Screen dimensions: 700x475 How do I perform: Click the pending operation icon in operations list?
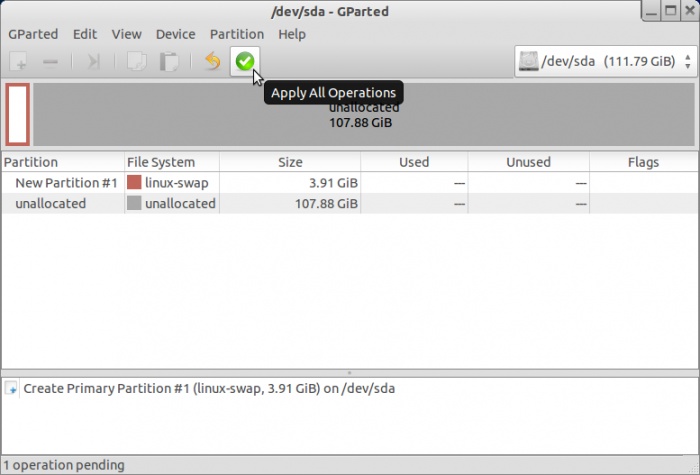[x=12, y=388]
